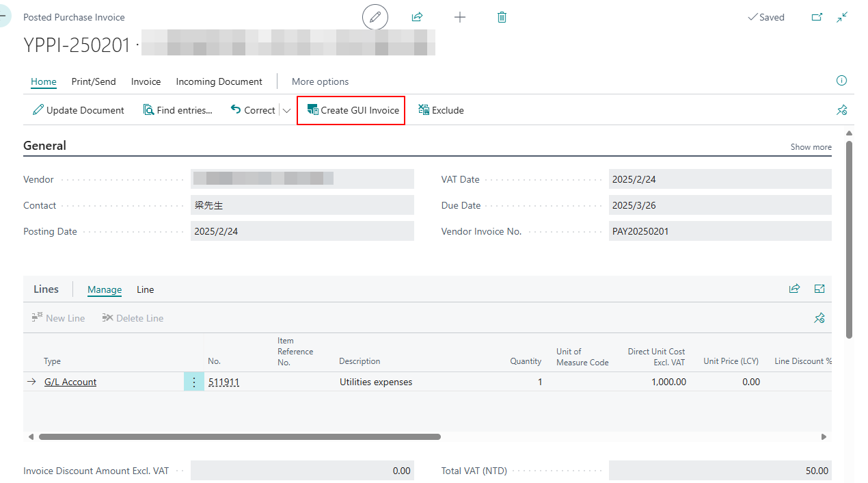Collapse the page with the arrows icon
Viewport: 868px width, 483px height.
pyautogui.click(x=842, y=17)
